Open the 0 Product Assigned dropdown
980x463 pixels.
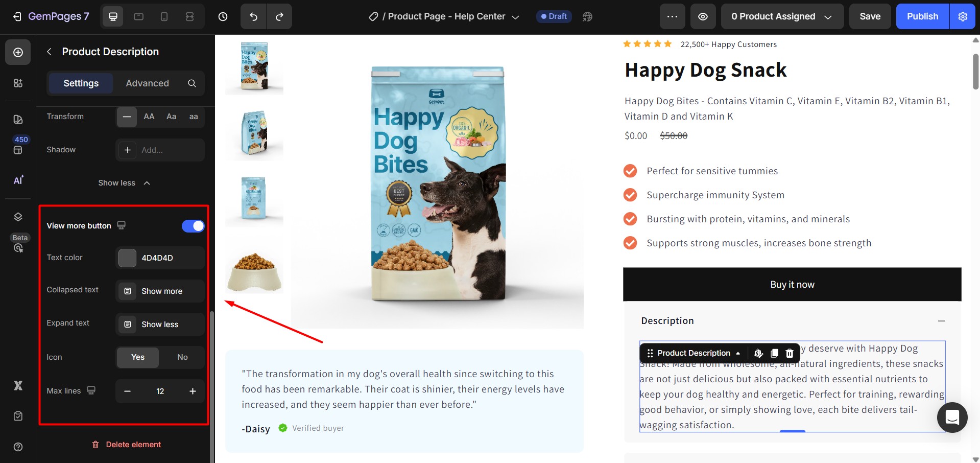click(781, 16)
